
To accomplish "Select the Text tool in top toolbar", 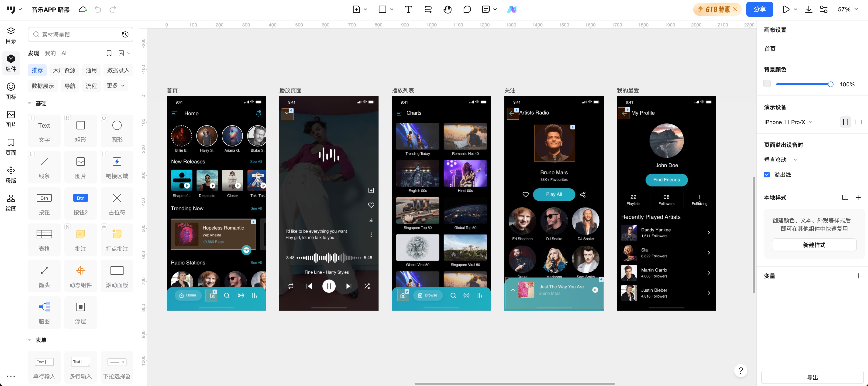I will tap(408, 9).
